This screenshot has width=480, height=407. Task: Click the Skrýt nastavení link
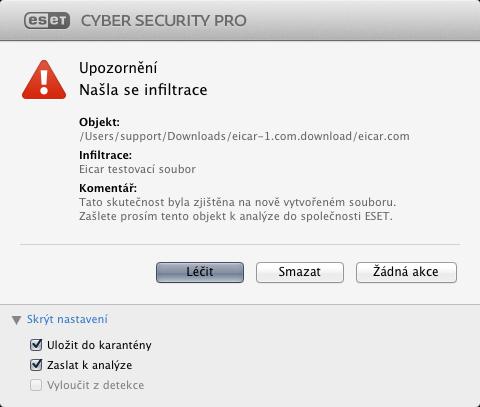pyautogui.click(x=67, y=319)
